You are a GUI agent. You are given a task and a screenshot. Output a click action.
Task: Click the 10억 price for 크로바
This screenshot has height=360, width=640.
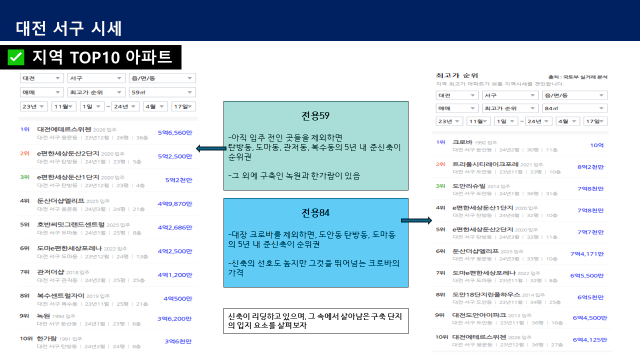click(x=597, y=145)
